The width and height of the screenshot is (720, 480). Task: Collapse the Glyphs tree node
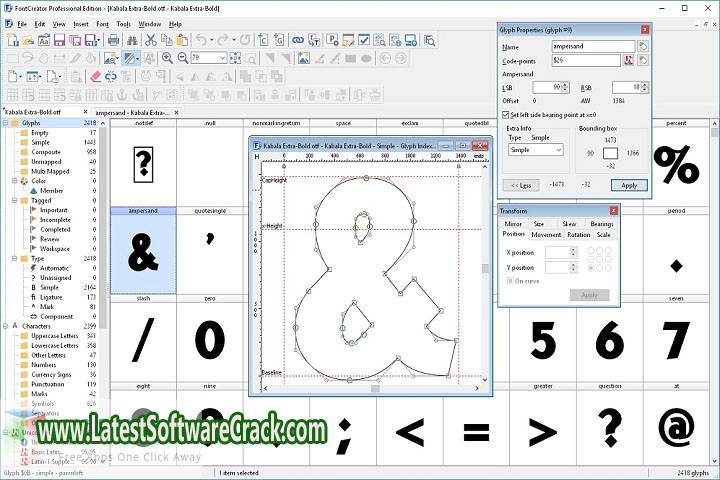click(6, 123)
